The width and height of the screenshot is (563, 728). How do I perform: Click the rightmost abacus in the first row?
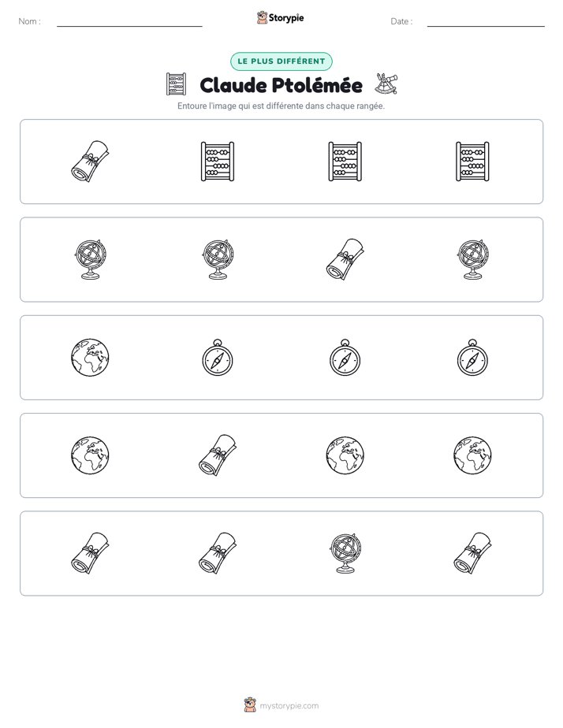click(472, 161)
